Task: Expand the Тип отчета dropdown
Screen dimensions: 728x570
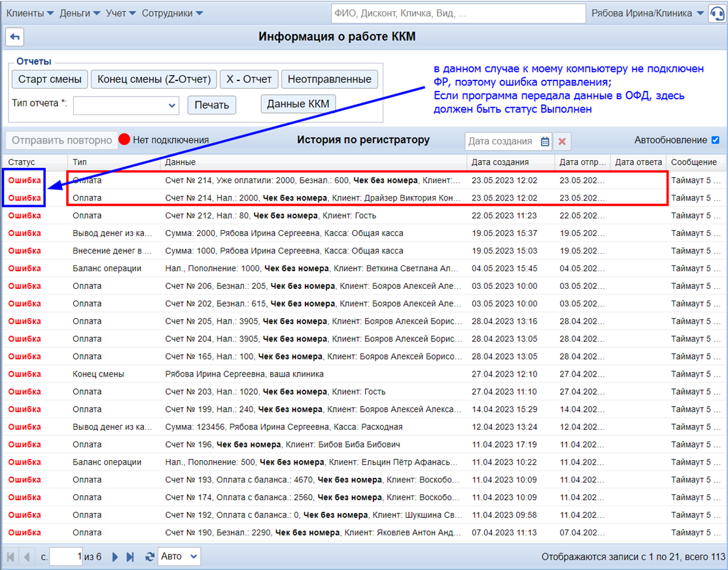Action: [126, 105]
